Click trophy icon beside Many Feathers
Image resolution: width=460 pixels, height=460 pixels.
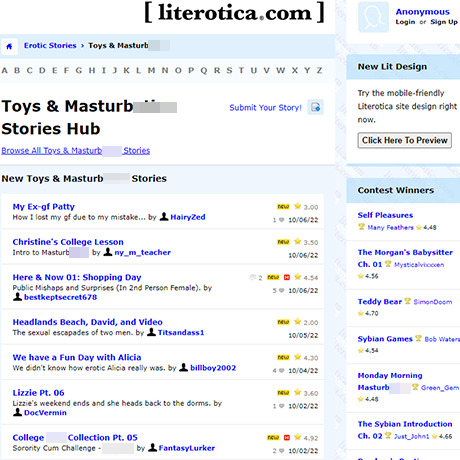(361, 227)
